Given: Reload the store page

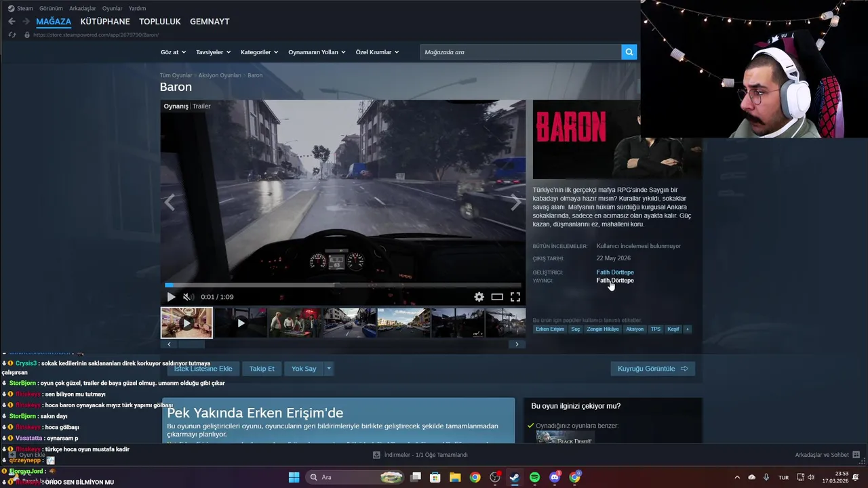Looking at the screenshot, I should pos(12,35).
